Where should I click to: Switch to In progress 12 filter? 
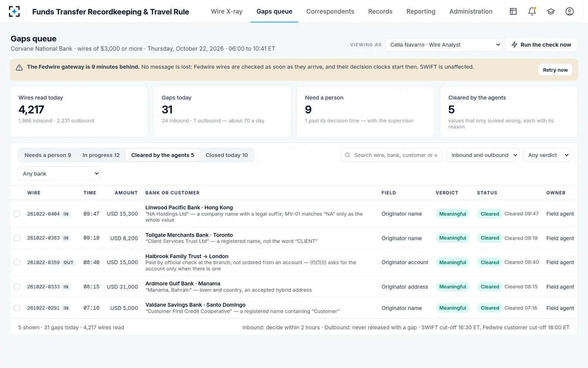tap(101, 155)
